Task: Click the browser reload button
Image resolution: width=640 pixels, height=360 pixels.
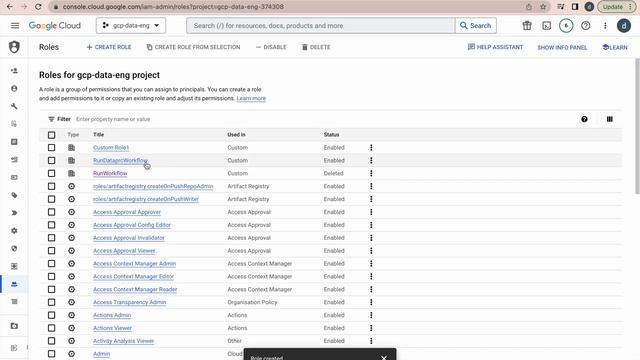Action: point(38,7)
